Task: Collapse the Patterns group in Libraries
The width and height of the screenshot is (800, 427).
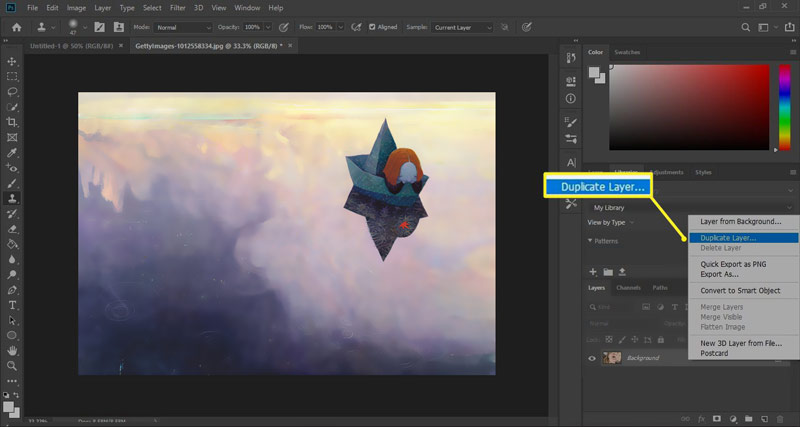Action: (x=591, y=241)
